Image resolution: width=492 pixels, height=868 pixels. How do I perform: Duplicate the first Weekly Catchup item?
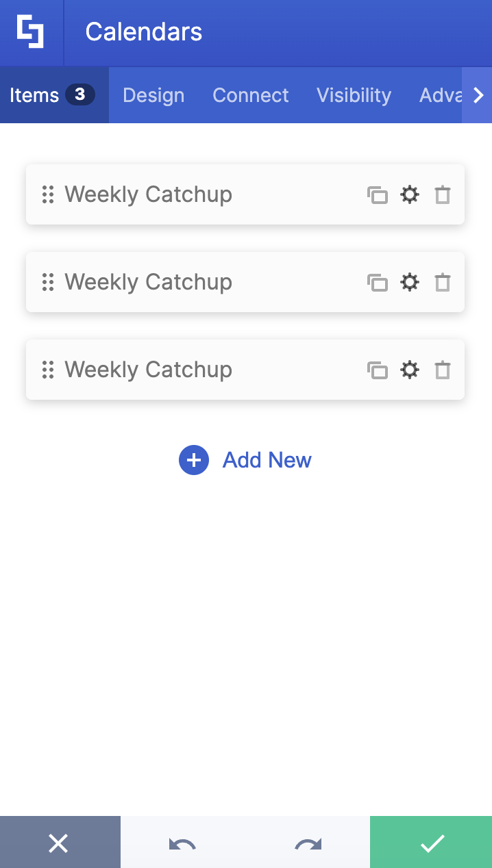(378, 194)
